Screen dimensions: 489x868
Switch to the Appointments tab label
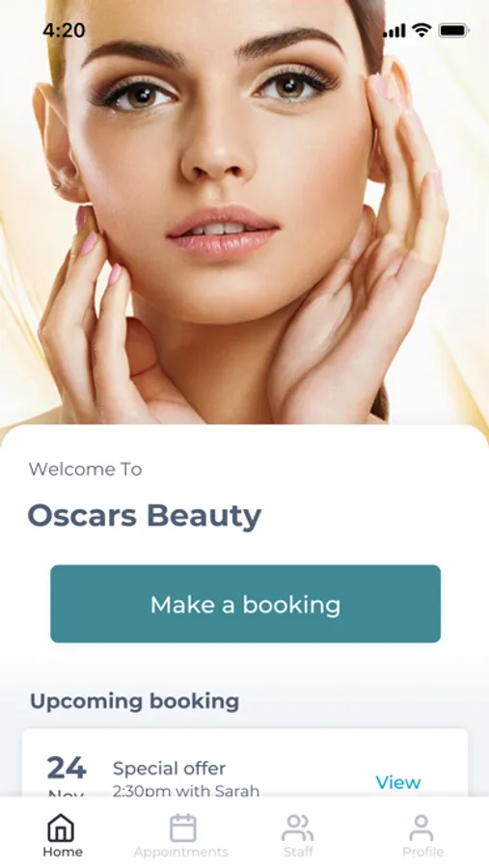click(x=181, y=852)
